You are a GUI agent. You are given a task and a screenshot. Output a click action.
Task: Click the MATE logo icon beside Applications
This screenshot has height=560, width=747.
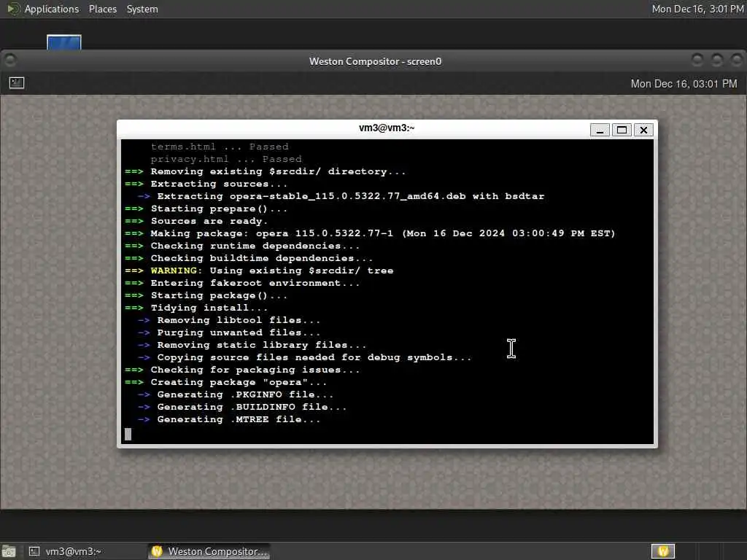point(13,9)
